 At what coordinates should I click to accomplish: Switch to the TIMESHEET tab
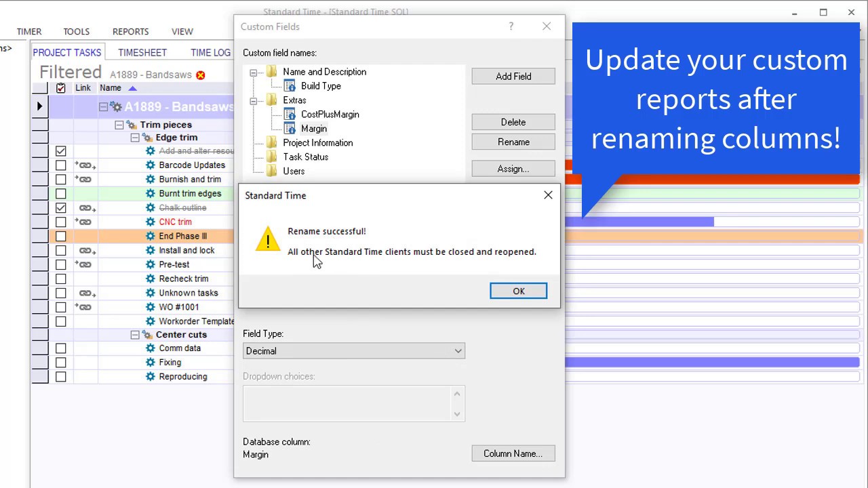click(x=142, y=53)
